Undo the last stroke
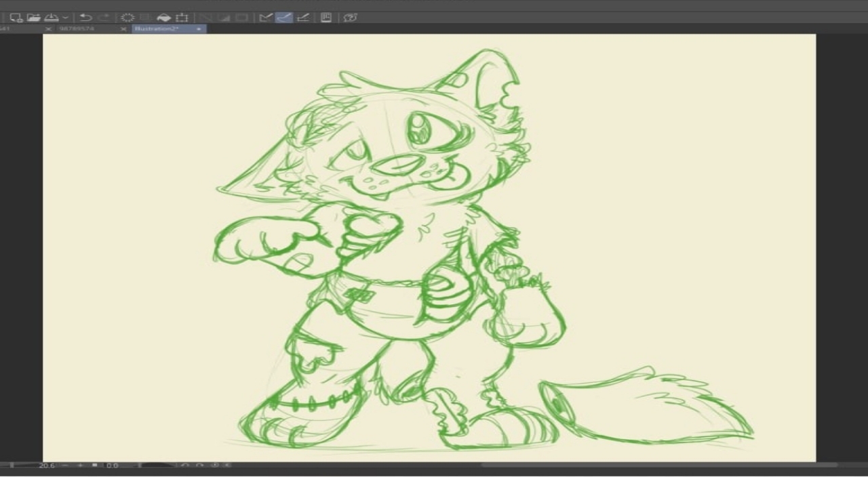 [85, 18]
